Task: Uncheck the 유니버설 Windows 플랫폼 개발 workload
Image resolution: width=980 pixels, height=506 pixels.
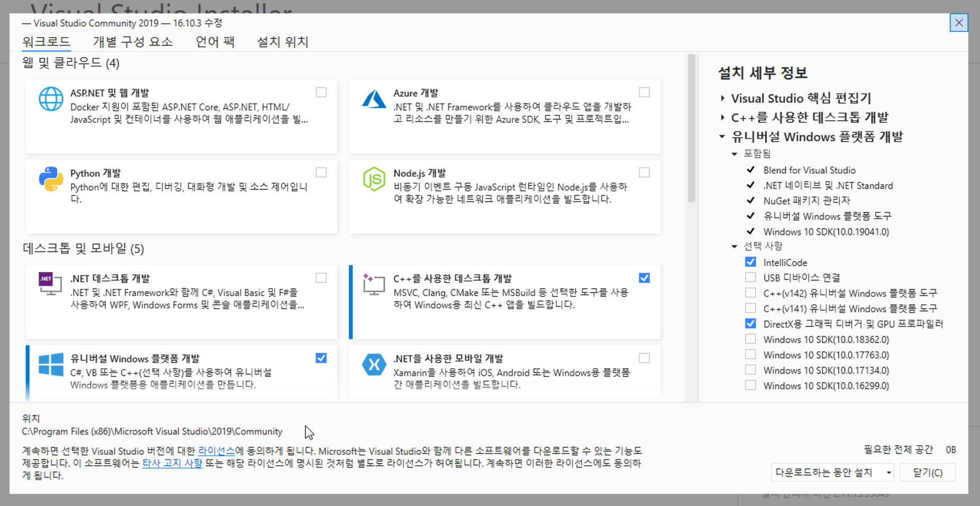Action: pyautogui.click(x=321, y=358)
